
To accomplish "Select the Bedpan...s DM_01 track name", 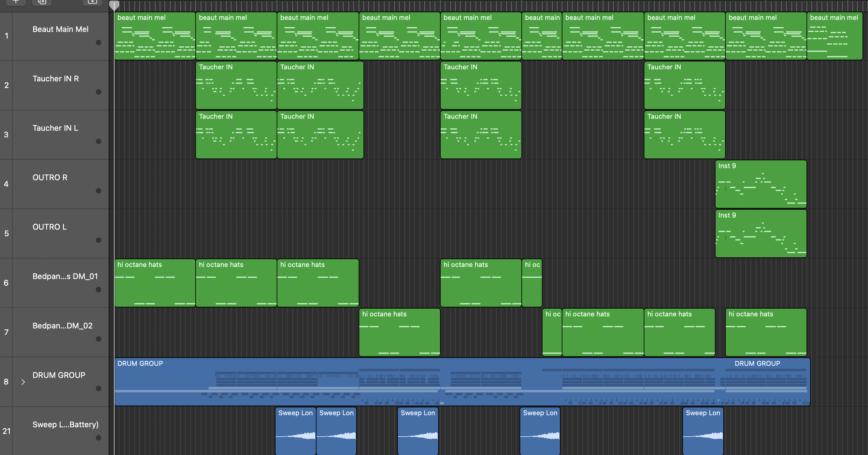I will pyautogui.click(x=65, y=277).
